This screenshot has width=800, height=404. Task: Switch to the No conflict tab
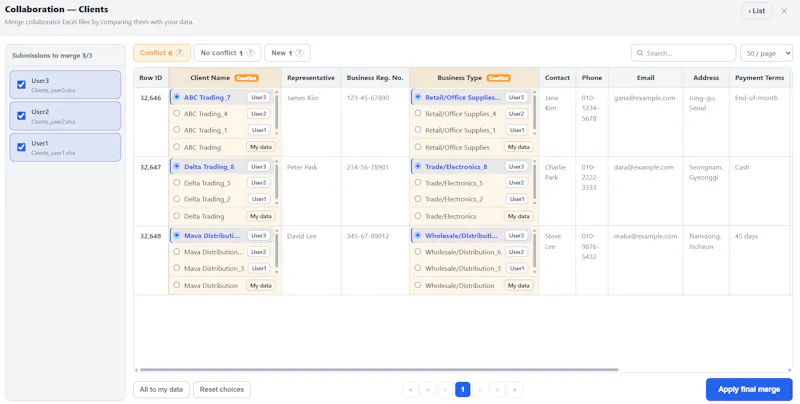click(x=227, y=53)
